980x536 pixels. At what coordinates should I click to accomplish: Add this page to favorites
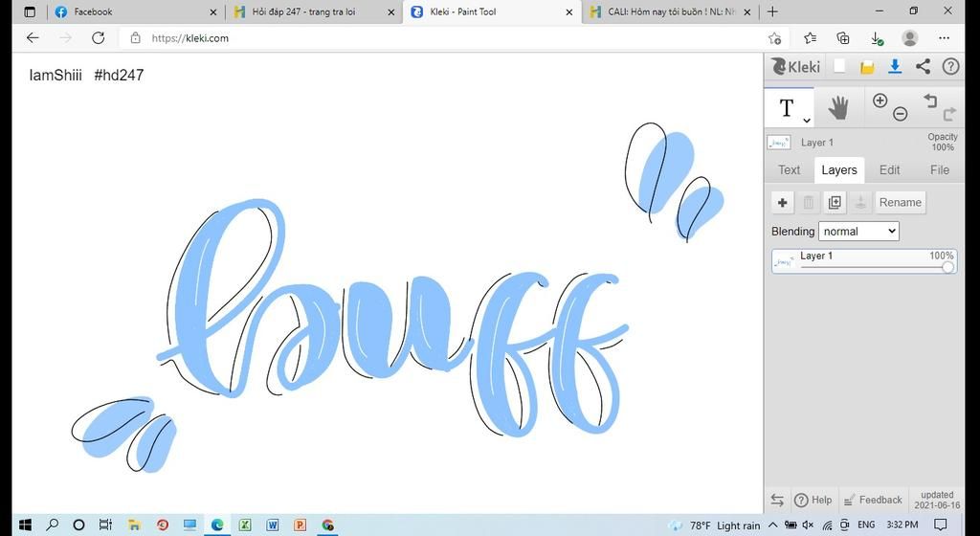775,38
